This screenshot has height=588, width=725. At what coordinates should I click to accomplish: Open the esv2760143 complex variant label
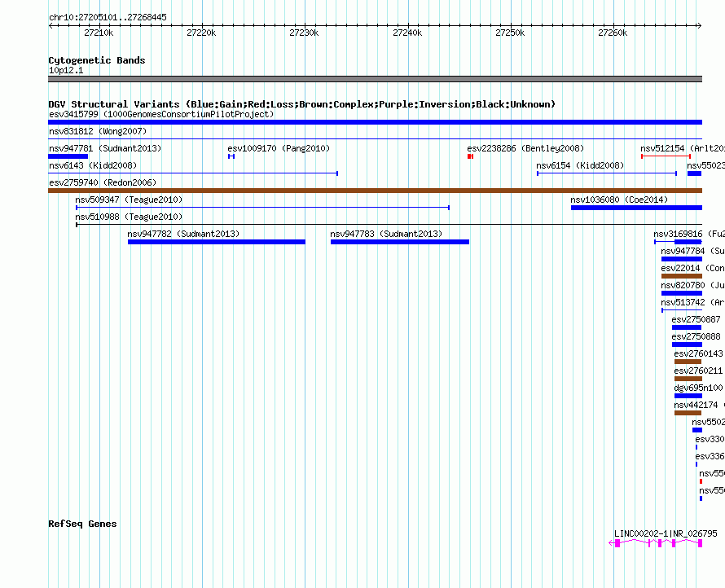[x=698, y=353]
